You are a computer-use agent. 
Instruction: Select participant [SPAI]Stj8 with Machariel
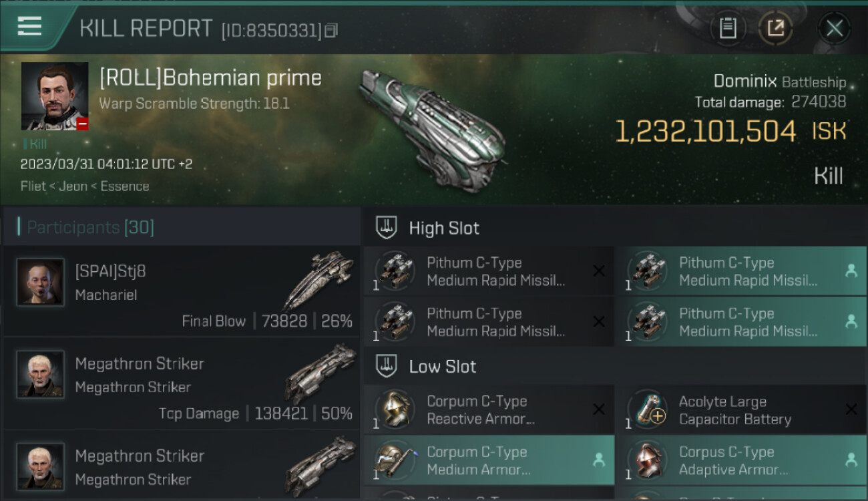[x=182, y=291]
